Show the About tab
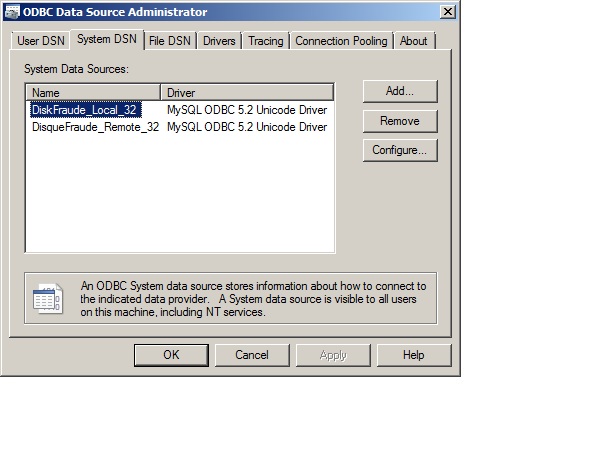 click(413, 41)
